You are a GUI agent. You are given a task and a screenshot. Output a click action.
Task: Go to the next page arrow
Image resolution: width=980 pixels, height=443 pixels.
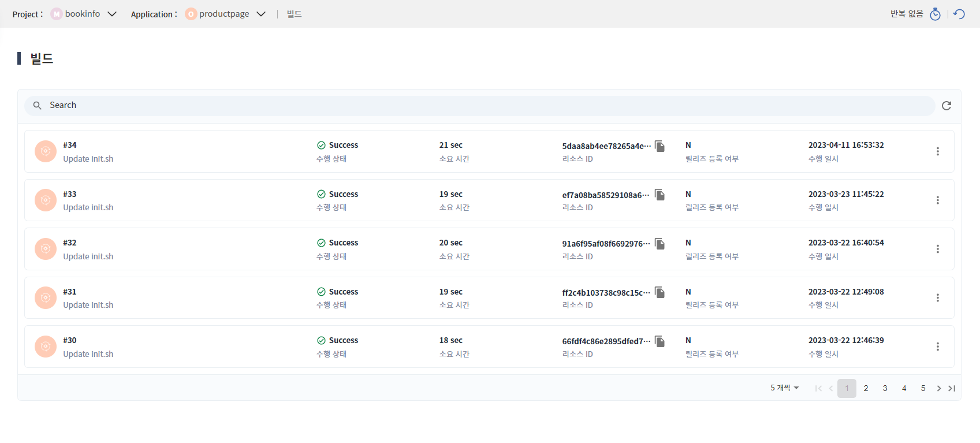(939, 388)
